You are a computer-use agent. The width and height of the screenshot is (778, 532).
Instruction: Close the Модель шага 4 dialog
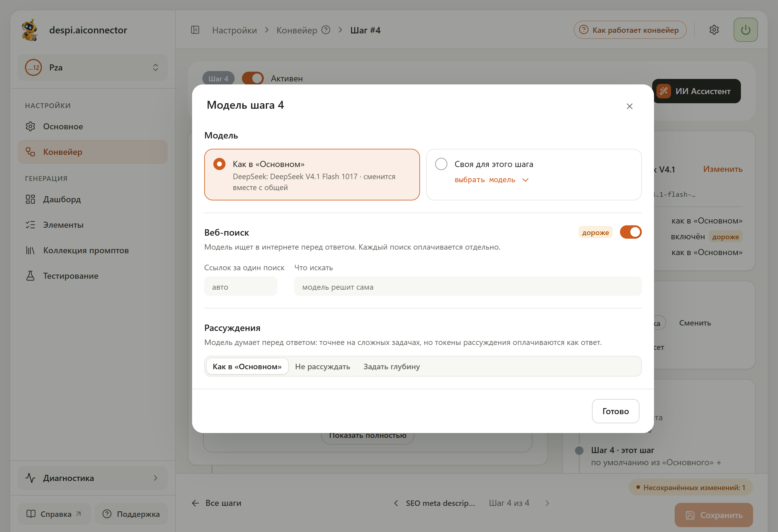(629, 106)
